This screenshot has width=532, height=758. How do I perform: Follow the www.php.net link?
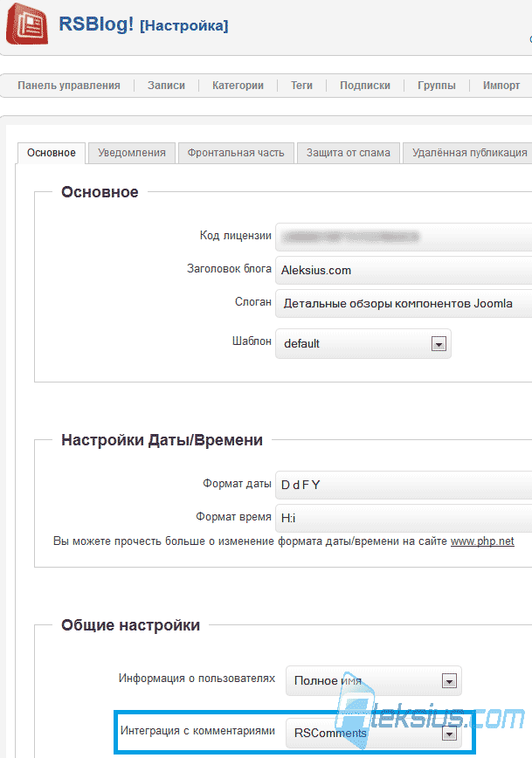click(x=482, y=541)
